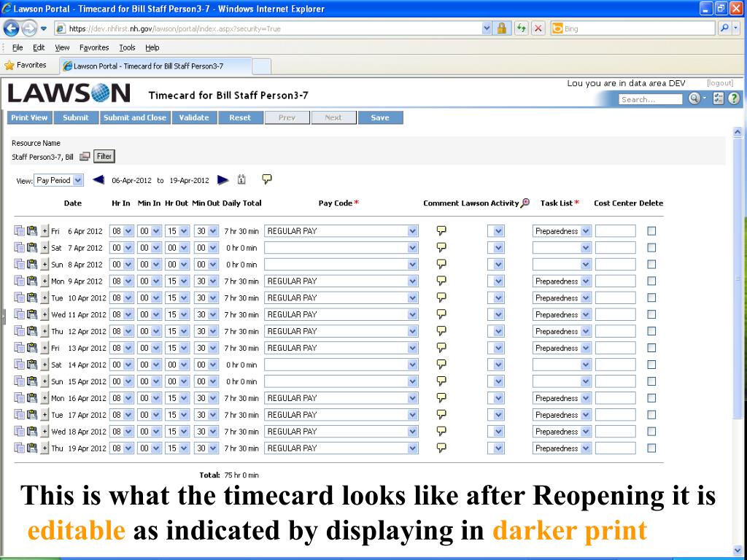Open Task List dropdown for Tue 10 Apr 2012
747x560 pixels.
click(562, 297)
